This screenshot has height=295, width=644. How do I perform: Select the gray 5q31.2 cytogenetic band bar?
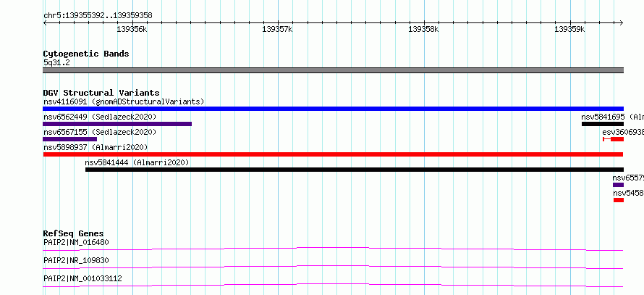[x=333, y=70]
